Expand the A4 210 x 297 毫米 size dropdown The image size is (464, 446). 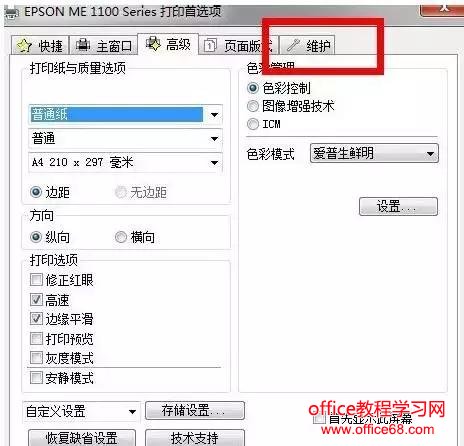coord(125,163)
